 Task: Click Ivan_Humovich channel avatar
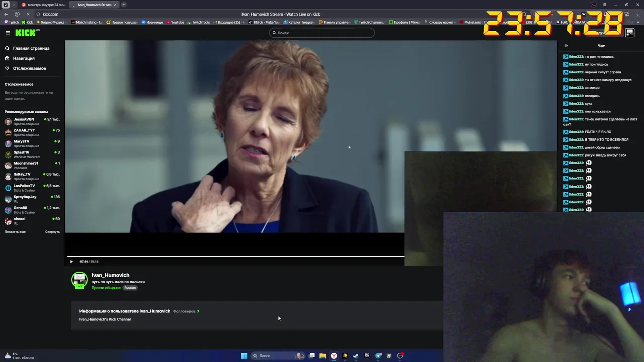(x=79, y=280)
